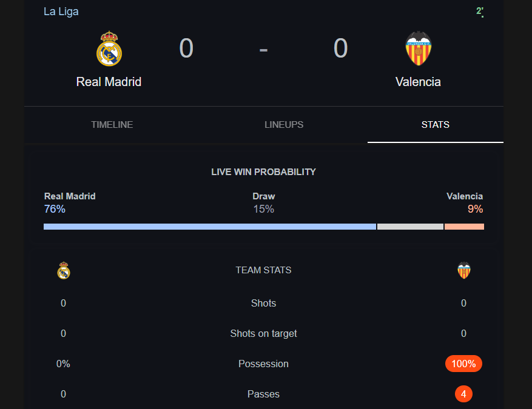The width and height of the screenshot is (532, 409).
Task: Click the Possession stat row label
Action: [x=263, y=364]
